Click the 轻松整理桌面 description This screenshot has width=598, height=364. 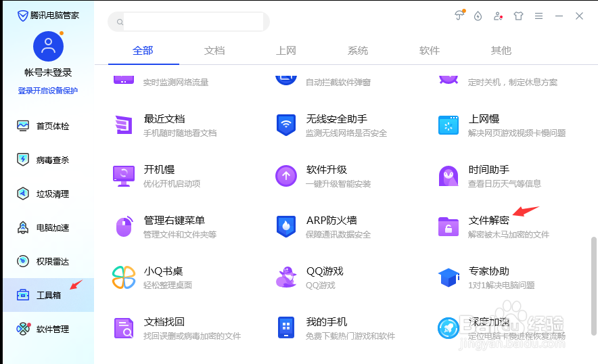pos(168,286)
